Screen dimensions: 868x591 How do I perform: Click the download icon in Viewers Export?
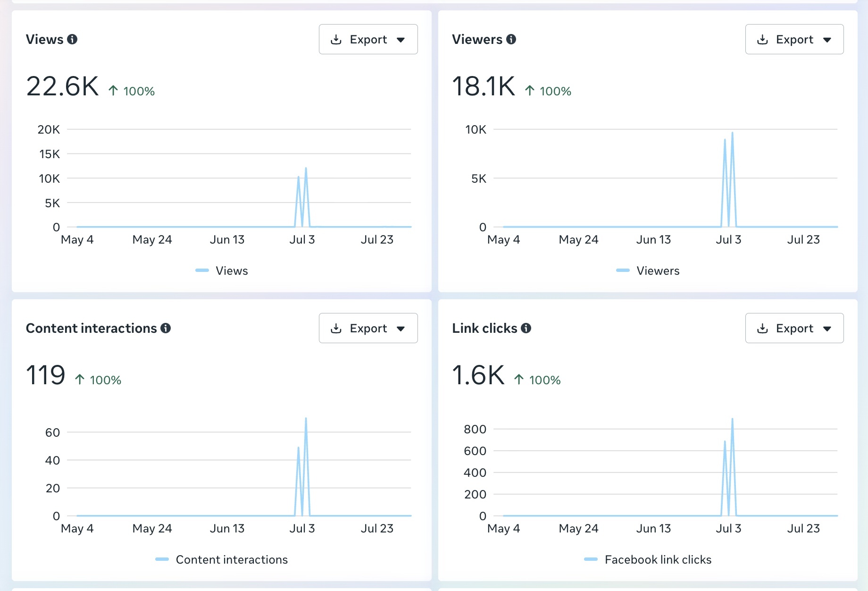[762, 39]
